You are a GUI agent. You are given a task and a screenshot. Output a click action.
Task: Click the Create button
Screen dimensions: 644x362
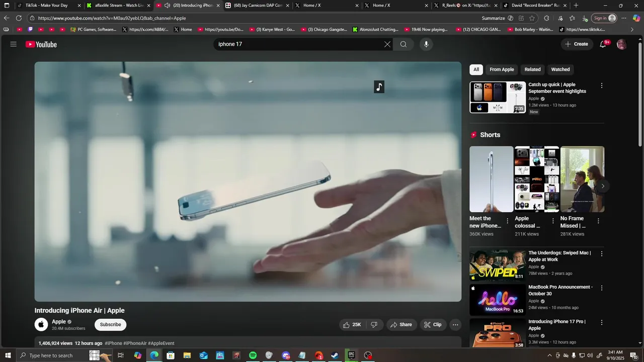click(x=577, y=44)
